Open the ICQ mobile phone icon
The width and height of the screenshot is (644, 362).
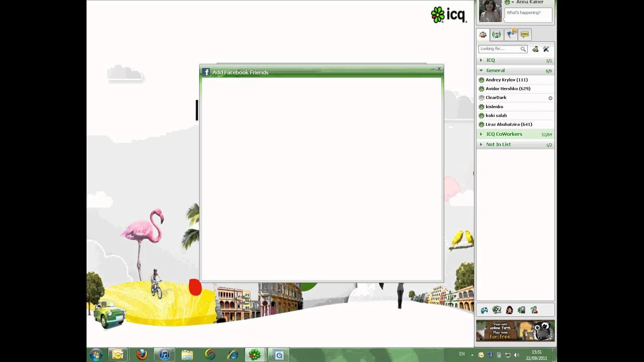(x=522, y=310)
